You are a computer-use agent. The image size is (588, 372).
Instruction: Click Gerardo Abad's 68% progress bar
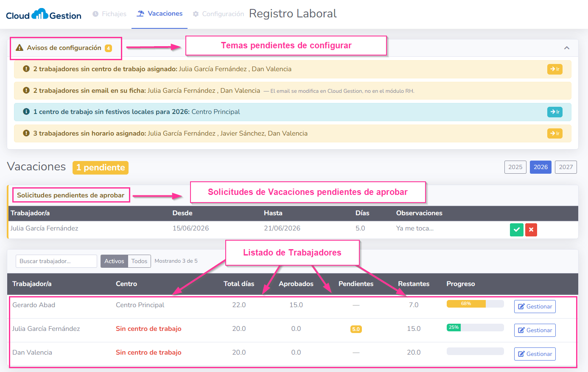(475, 304)
